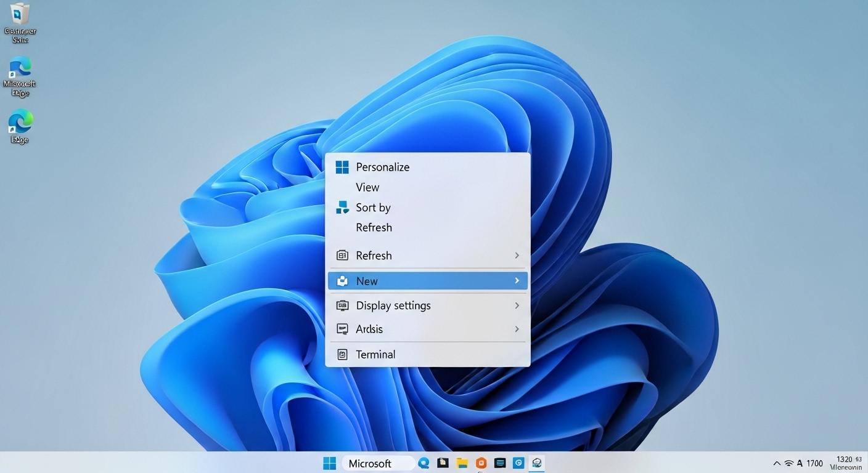Show hidden icons with the tray chevron
868x473 pixels.
pyautogui.click(x=776, y=463)
